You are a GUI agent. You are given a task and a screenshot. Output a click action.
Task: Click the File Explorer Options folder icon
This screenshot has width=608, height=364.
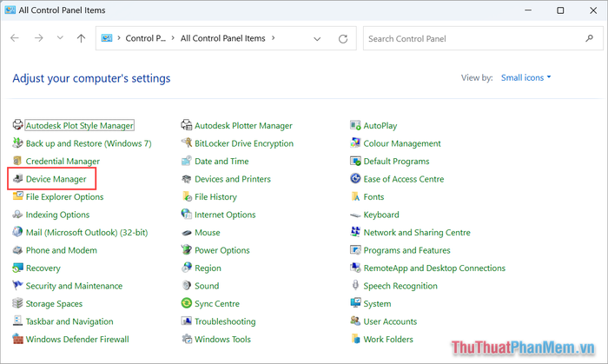coord(18,196)
